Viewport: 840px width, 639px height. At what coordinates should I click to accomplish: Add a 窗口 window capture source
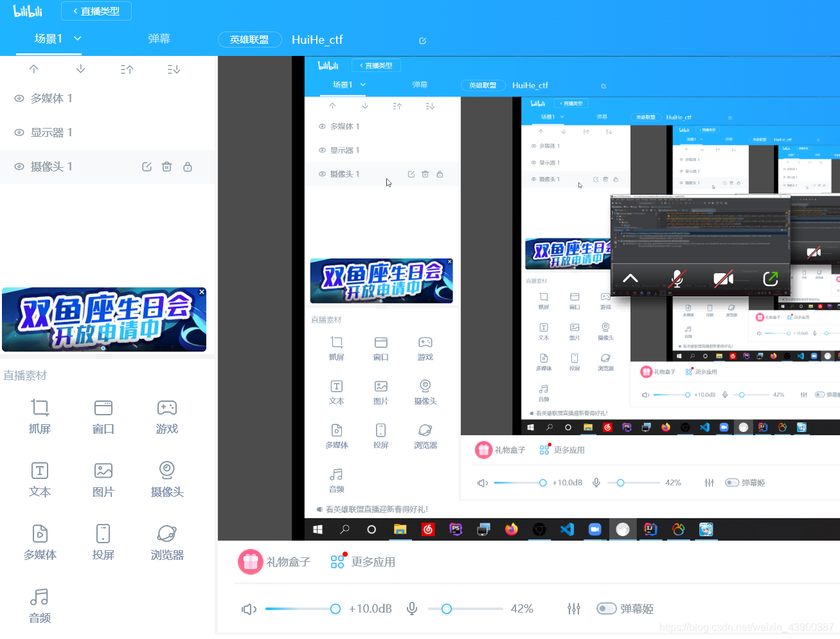tap(103, 416)
